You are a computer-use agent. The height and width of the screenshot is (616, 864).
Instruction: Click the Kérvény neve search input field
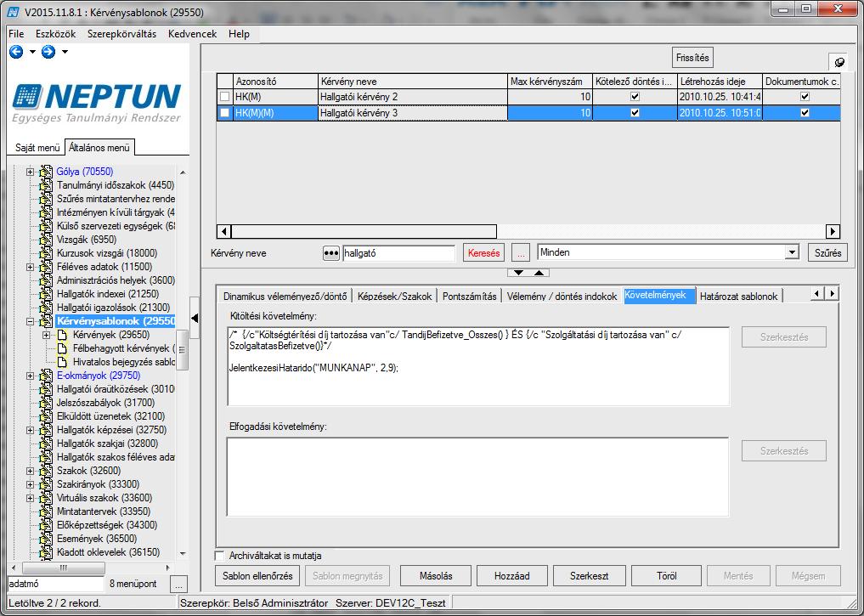(x=398, y=253)
